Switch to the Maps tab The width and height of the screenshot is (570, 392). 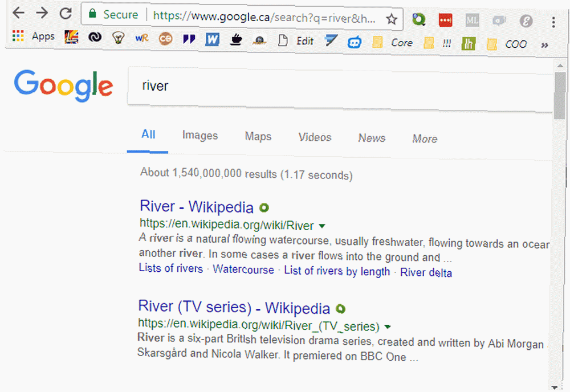coord(258,137)
